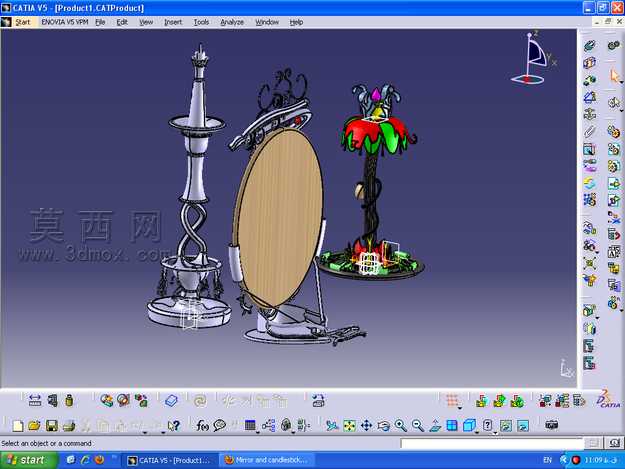Click the CATIA V5 taskbar button
The width and height of the screenshot is (625, 469).
[170, 460]
